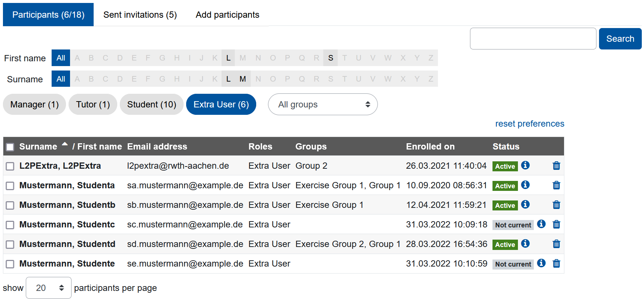Sort table by First name column
The height and width of the screenshot is (302, 644).
click(x=100, y=147)
